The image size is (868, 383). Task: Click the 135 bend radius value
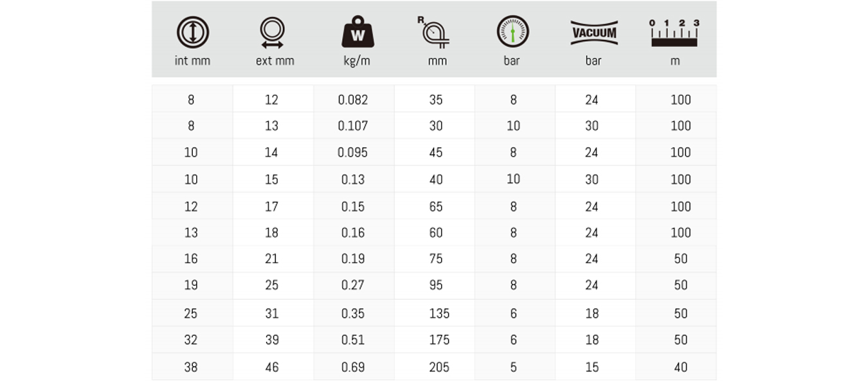coord(439,313)
